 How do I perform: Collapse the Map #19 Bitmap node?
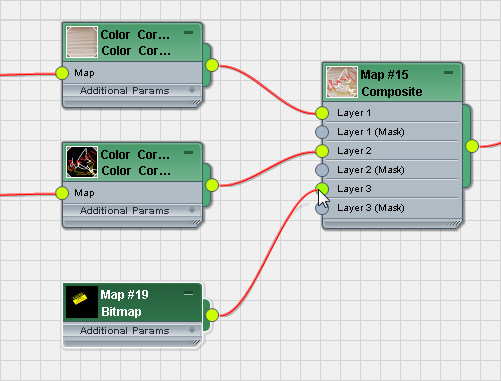click(188, 294)
